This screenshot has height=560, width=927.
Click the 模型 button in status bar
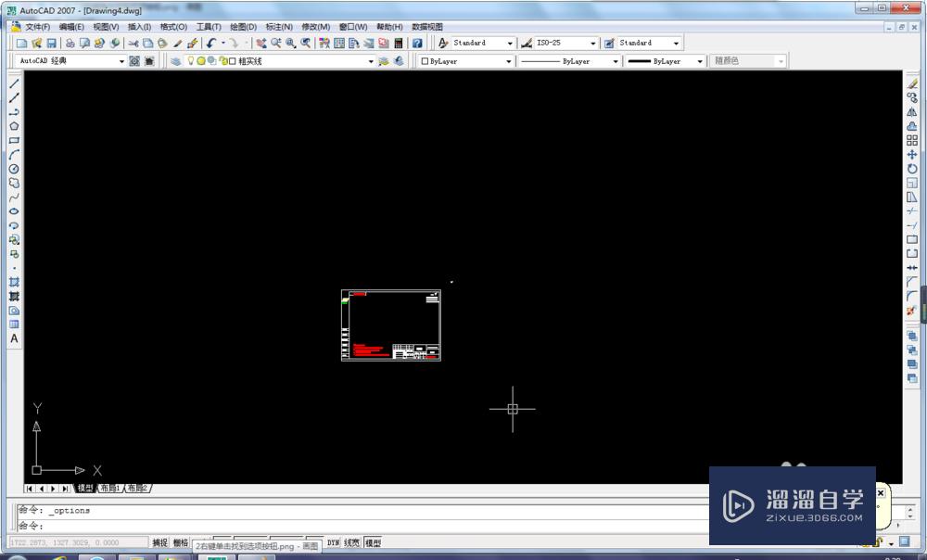click(373, 542)
